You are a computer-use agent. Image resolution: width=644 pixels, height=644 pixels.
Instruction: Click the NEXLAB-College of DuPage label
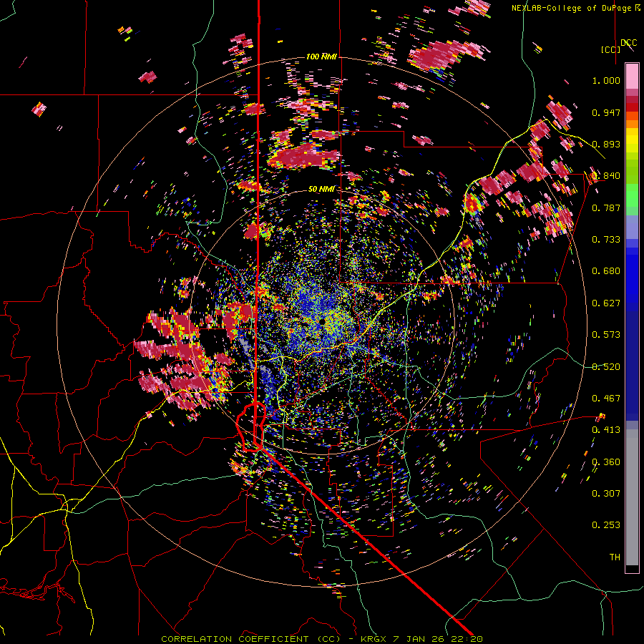tap(571, 8)
